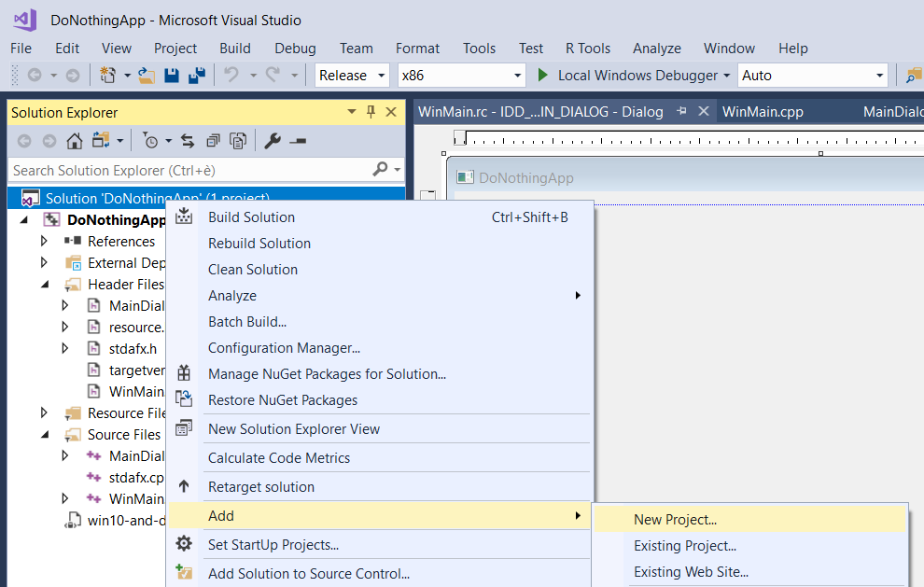924x587 pixels.
Task: Click the Open File folder icon
Action: tap(147, 76)
